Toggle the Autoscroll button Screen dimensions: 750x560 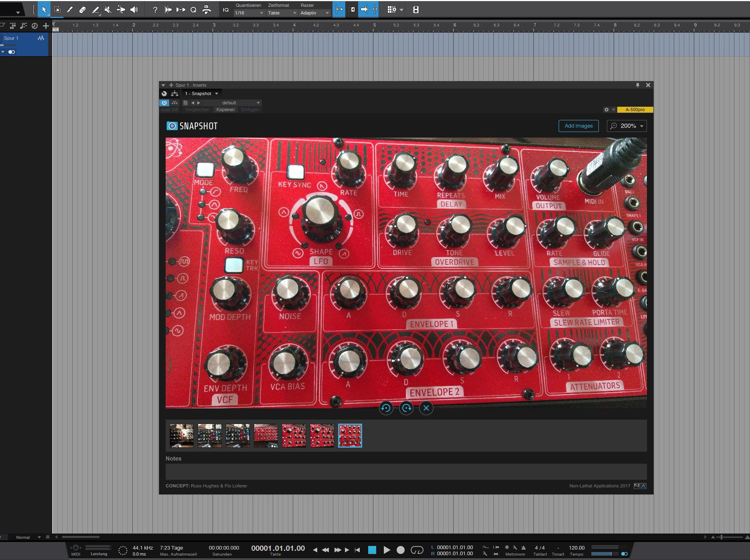[x=364, y=10]
